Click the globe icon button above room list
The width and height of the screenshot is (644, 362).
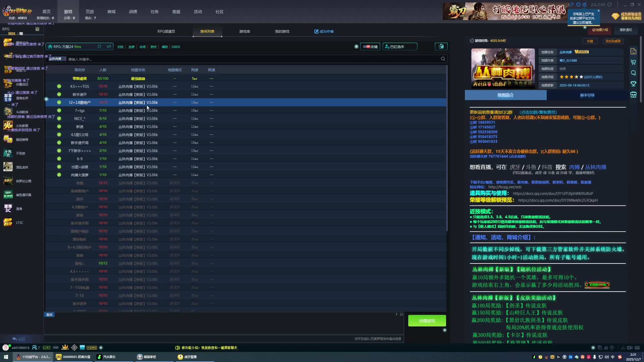(441, 47)
